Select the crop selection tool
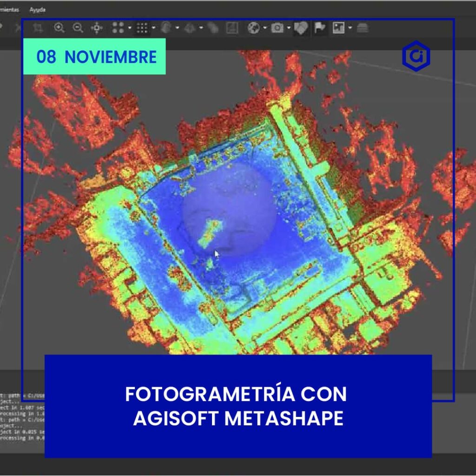The image size is (476, 476). (x=38, y=28)
